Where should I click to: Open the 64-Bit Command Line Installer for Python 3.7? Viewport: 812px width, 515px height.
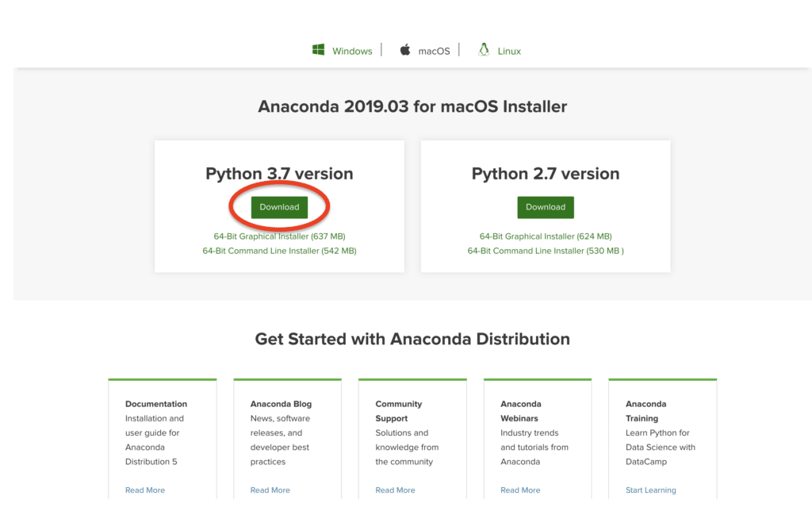(x=278, y=250)
